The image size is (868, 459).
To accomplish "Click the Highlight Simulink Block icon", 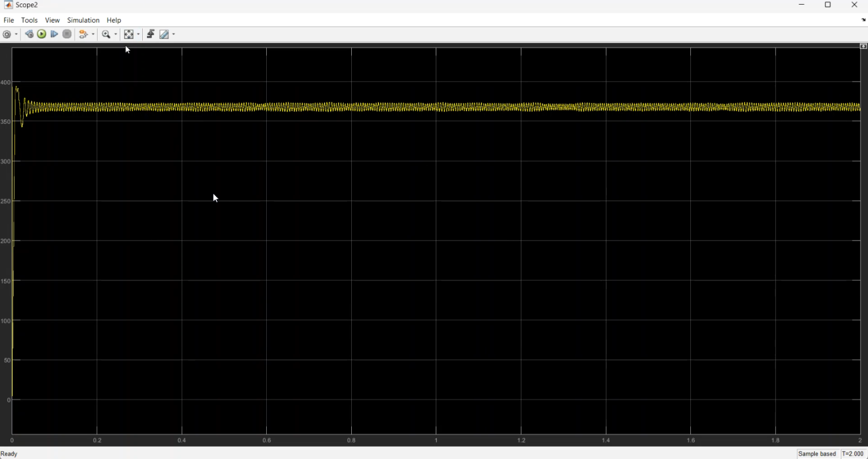I will [84, 35].
